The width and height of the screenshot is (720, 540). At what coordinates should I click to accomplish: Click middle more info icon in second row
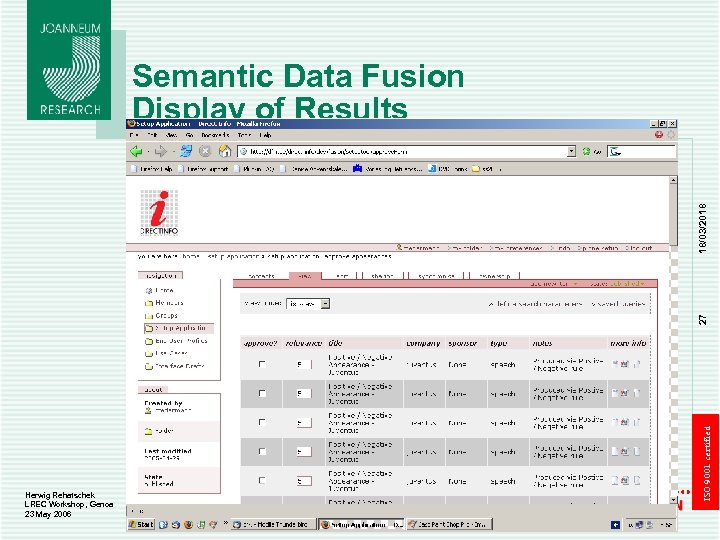[x=625, y=393]
